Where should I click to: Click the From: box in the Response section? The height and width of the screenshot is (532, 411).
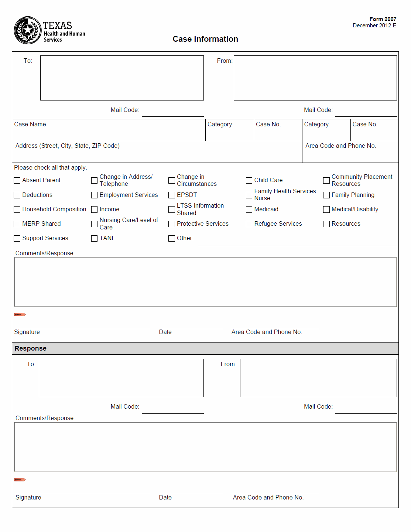click(318, 378)
